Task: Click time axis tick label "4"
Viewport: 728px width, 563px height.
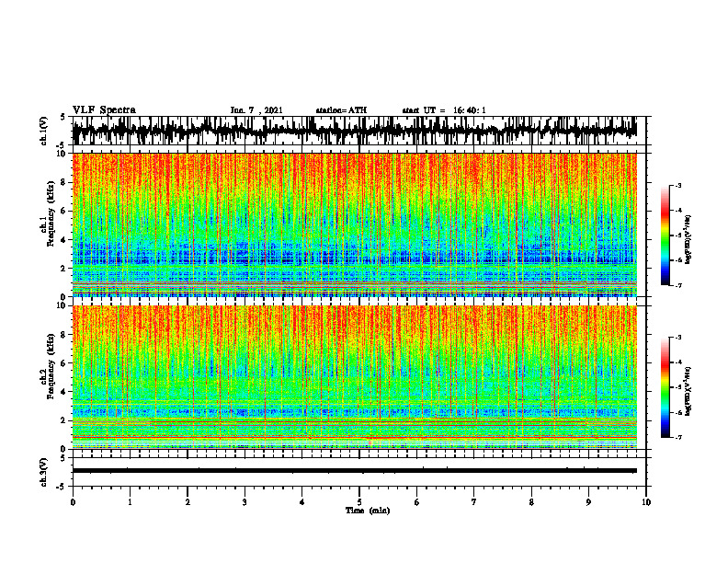Action: point(301,502)
